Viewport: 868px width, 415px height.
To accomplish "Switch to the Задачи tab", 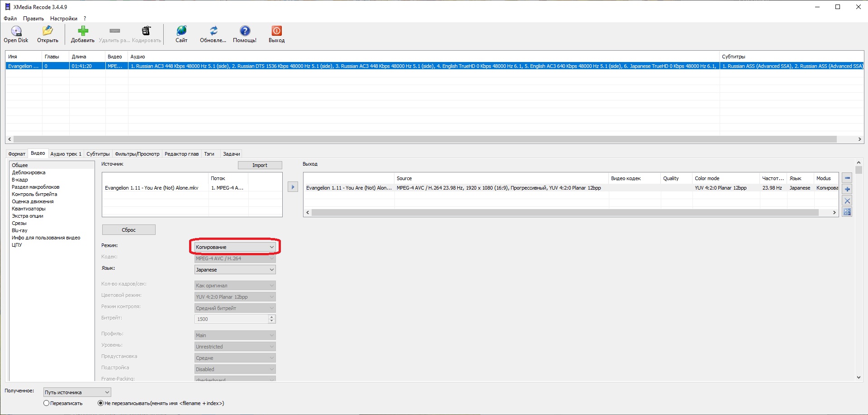I will pyautogui.click(x=231, y=154).
